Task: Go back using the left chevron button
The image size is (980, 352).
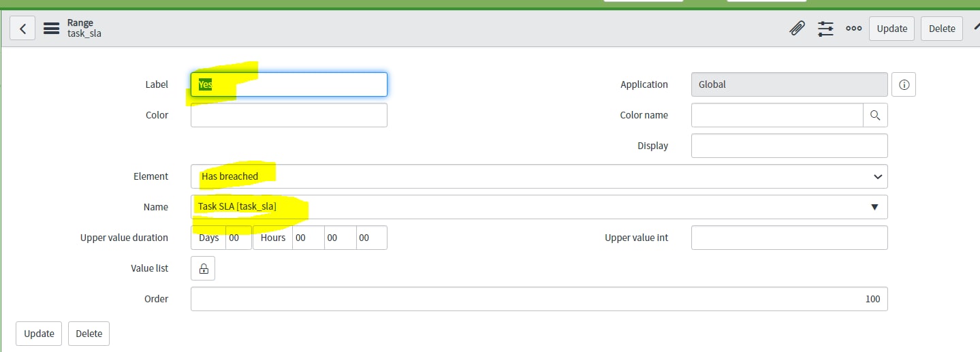Action: pos(22,29)
